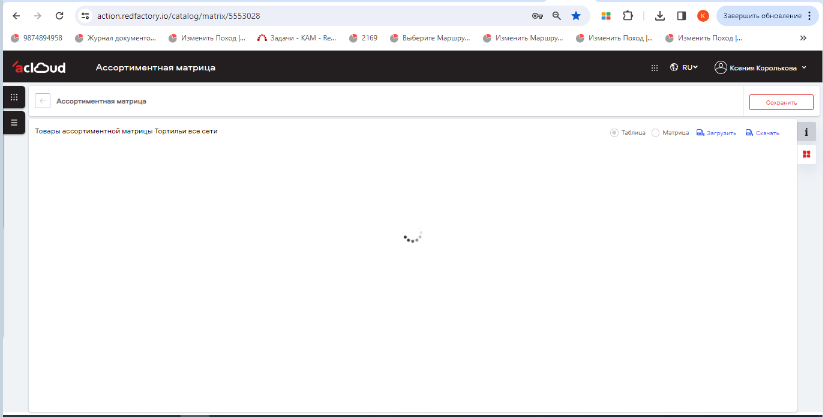Open the 9874894958 bookmark
This screenshot has height=417, width=824.
coord(37,38)
